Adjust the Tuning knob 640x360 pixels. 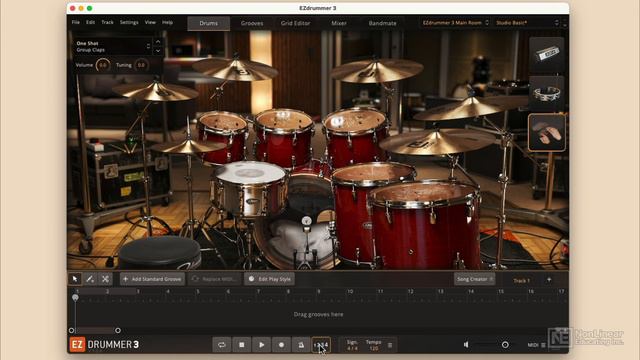[141, 65]
